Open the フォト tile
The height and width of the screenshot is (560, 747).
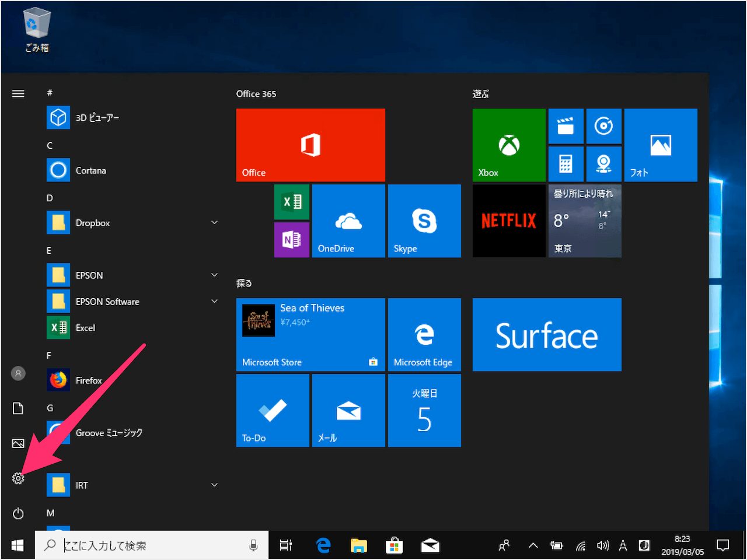(x=661, y=145)
